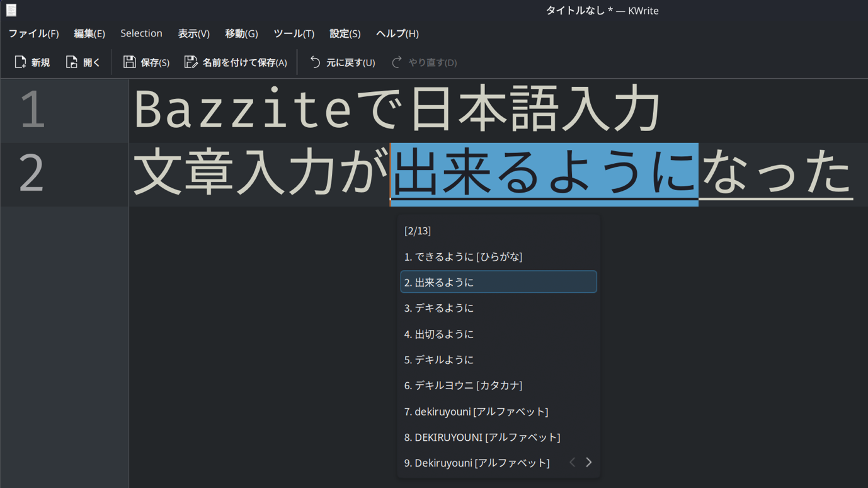Click the Redo arrow icon
The width and height of the screenshot is (868, 488).
[397, 62]
